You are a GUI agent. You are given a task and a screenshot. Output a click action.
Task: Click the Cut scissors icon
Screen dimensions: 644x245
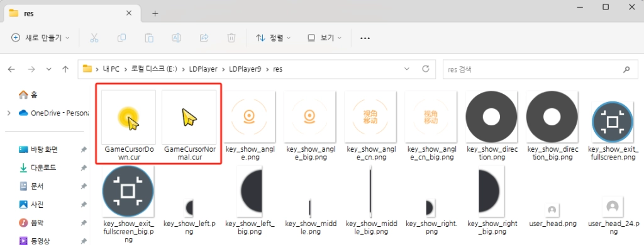pyautogui.click(x=94, y=38)
